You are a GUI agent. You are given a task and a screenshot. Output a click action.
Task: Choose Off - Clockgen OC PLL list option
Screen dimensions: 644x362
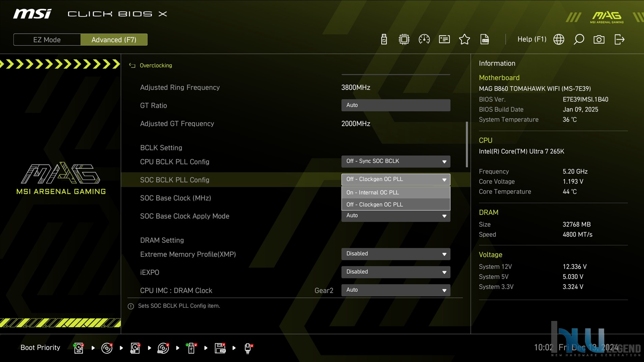coord(396,205)
